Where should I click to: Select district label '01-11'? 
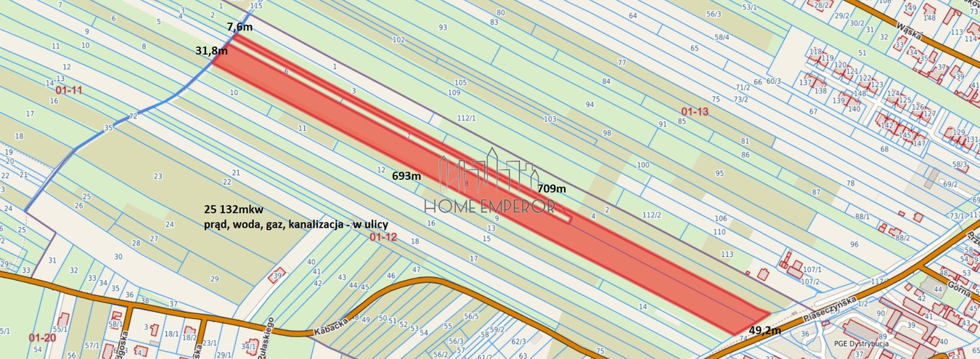pos(70,90)
